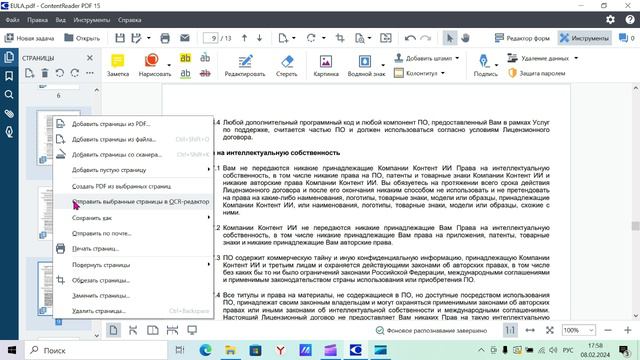Open the Attachments paperclip sidebar panel
Viewport: 640px width, 360px height.
9,113
